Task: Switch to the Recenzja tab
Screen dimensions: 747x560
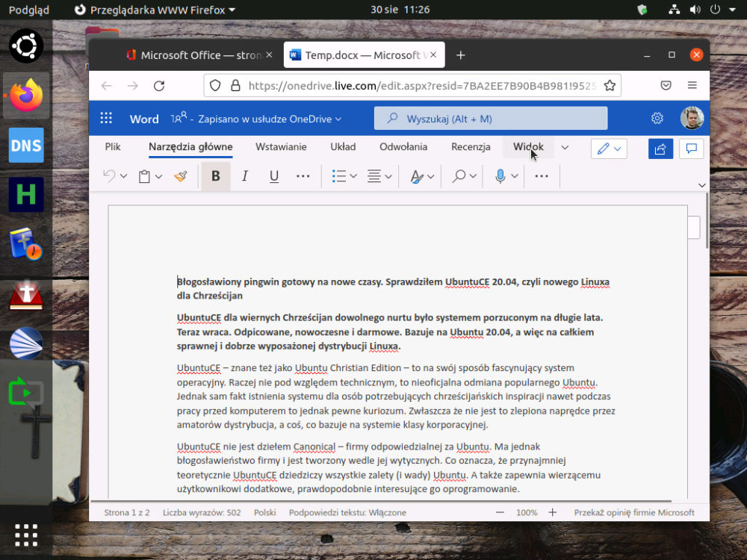Action: coord(471,146)
